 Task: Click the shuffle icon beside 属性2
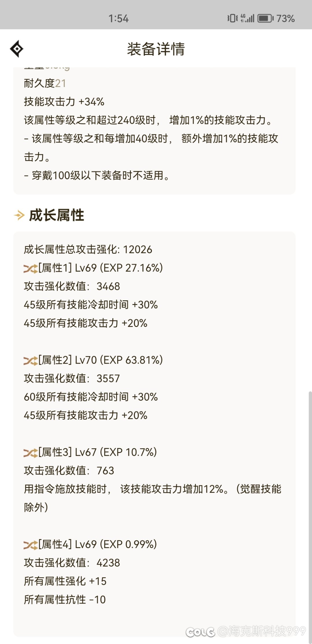tap(31, 361)
